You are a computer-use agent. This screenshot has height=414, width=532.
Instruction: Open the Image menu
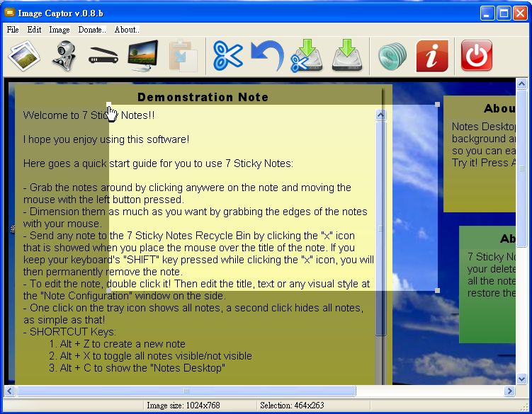(x=60, y=30)
